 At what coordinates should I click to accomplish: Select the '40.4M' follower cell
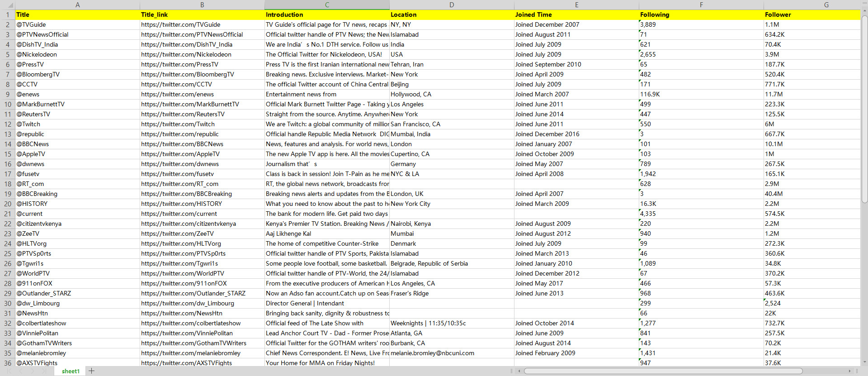(x=812, y=194)
